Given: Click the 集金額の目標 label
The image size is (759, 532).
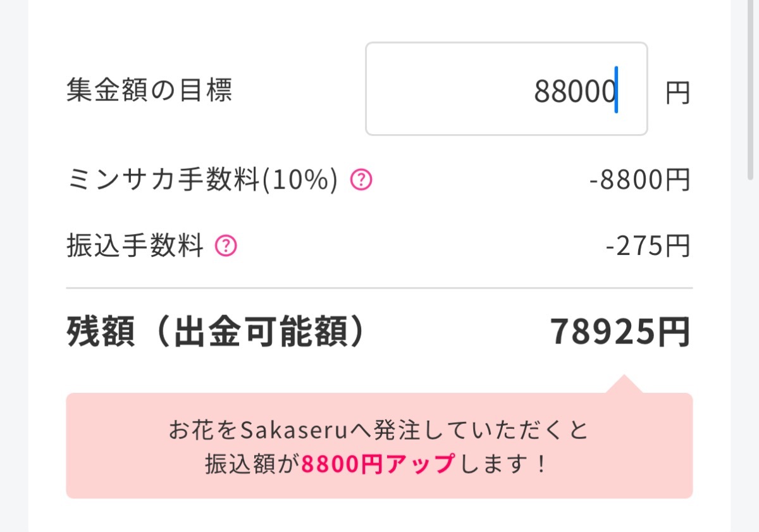Looking at the screenshot, I should click(149, 90).
